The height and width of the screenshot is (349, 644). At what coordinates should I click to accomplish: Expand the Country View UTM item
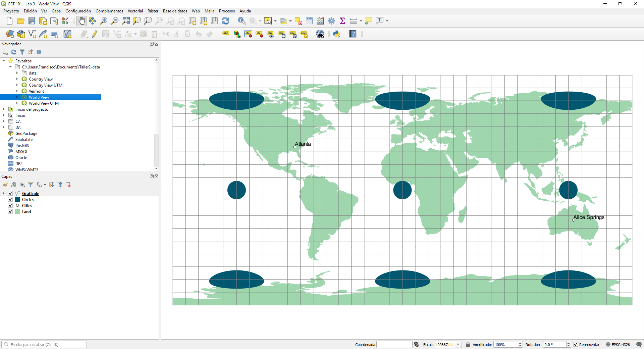pos(17,85)
